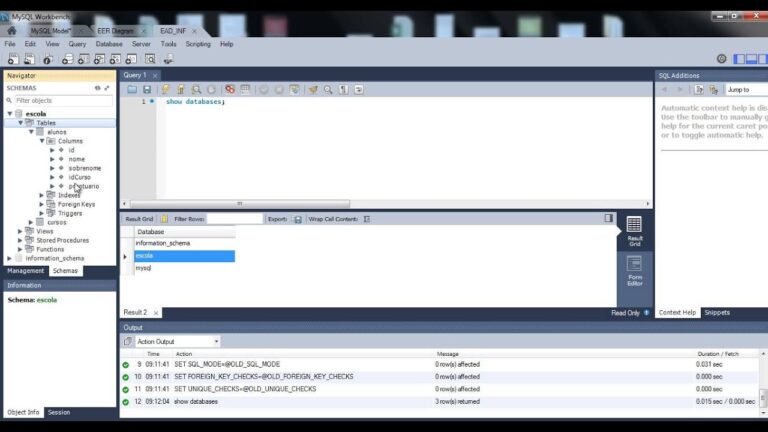Toggle the autocommit mode icon

[294, 90]
